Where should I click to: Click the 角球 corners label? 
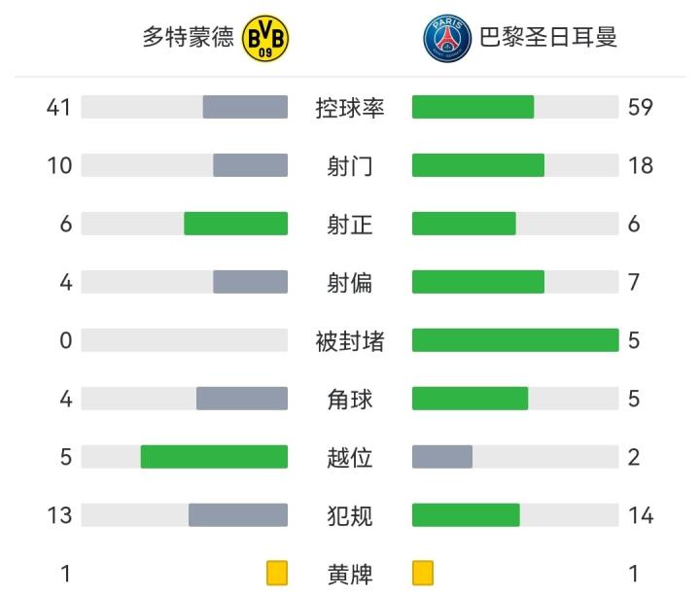pos(350,399)
